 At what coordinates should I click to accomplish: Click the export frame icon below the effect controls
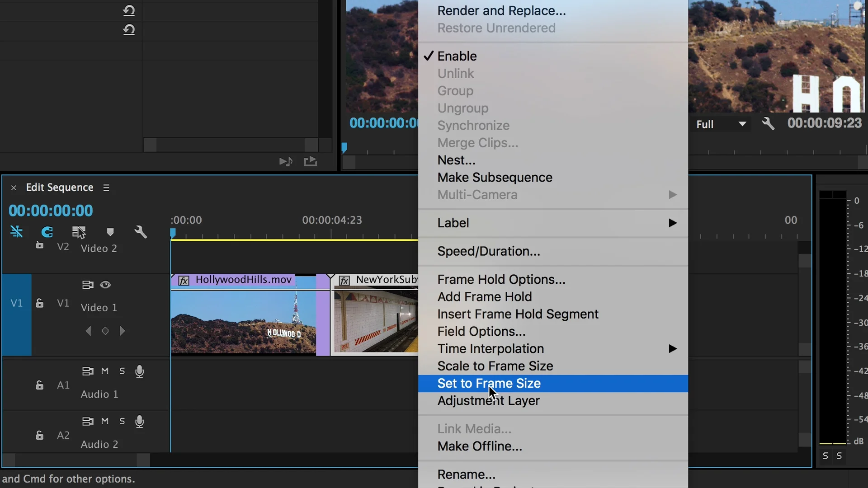pyautogui.click(x=311, y=161)
